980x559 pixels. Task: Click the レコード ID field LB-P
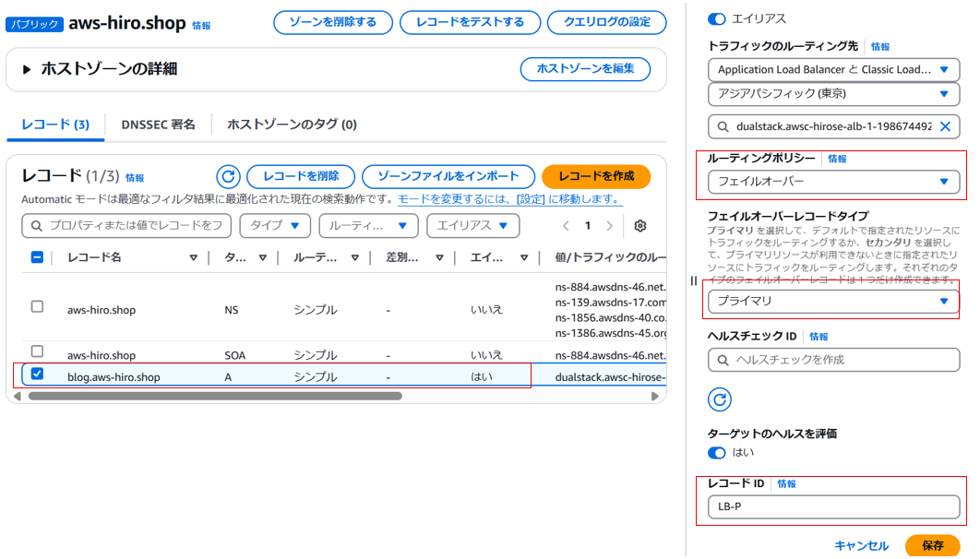(834, 507)
